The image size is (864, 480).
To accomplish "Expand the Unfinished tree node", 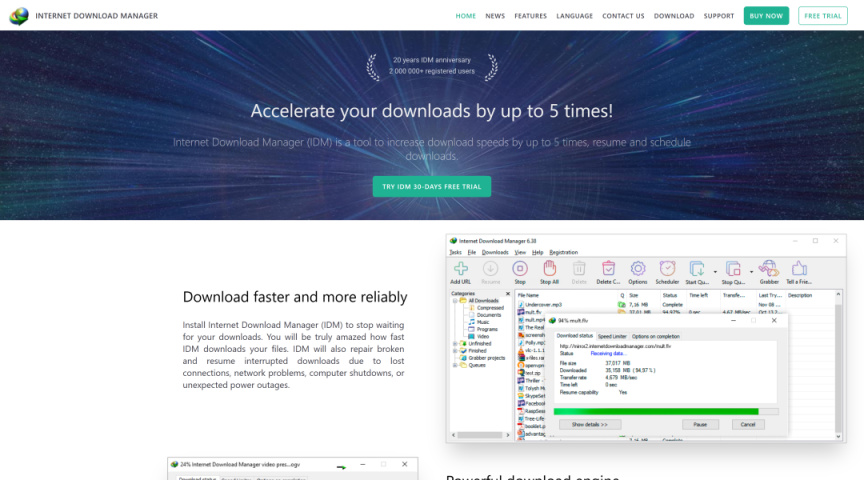I will 455,344.
